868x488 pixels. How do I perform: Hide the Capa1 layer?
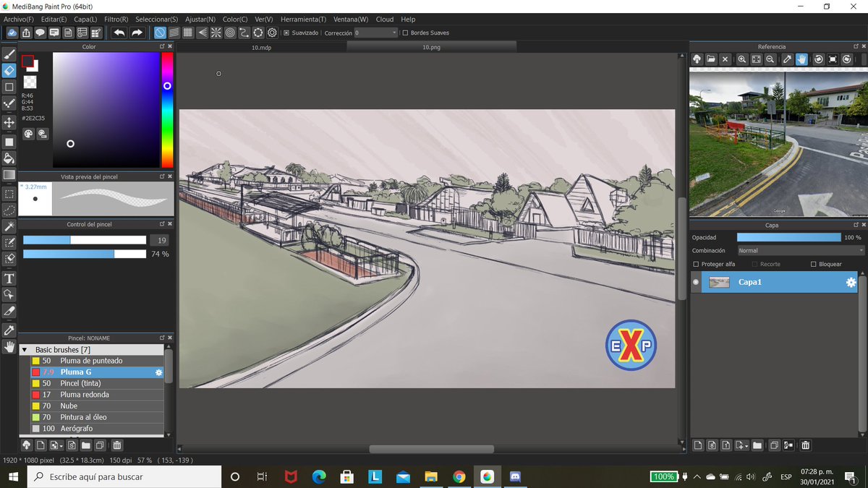click(696, 282)
